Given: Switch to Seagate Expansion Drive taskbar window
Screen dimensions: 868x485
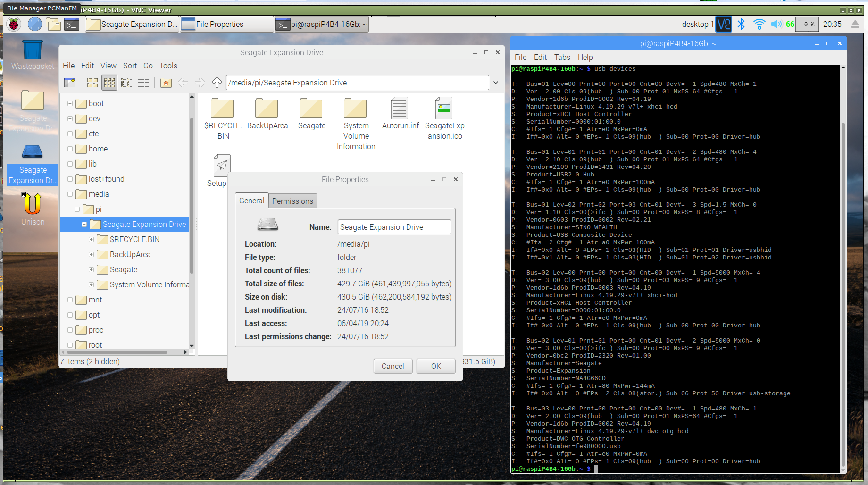Looking at the screenshot, I should 132,24.
